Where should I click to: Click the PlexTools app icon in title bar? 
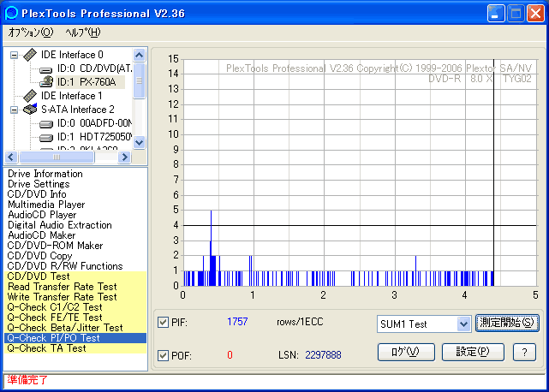click(x=11, y=14)
